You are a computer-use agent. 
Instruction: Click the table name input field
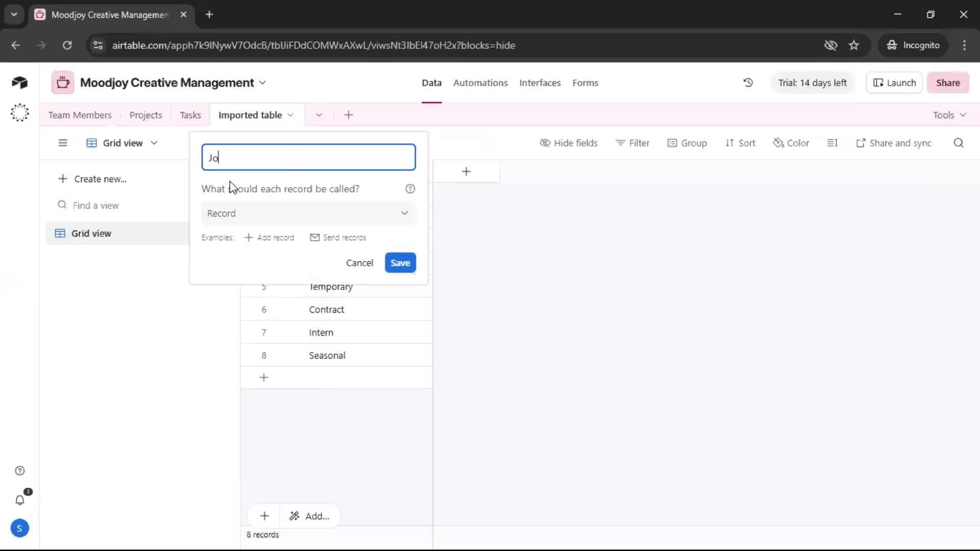(308, 157)
